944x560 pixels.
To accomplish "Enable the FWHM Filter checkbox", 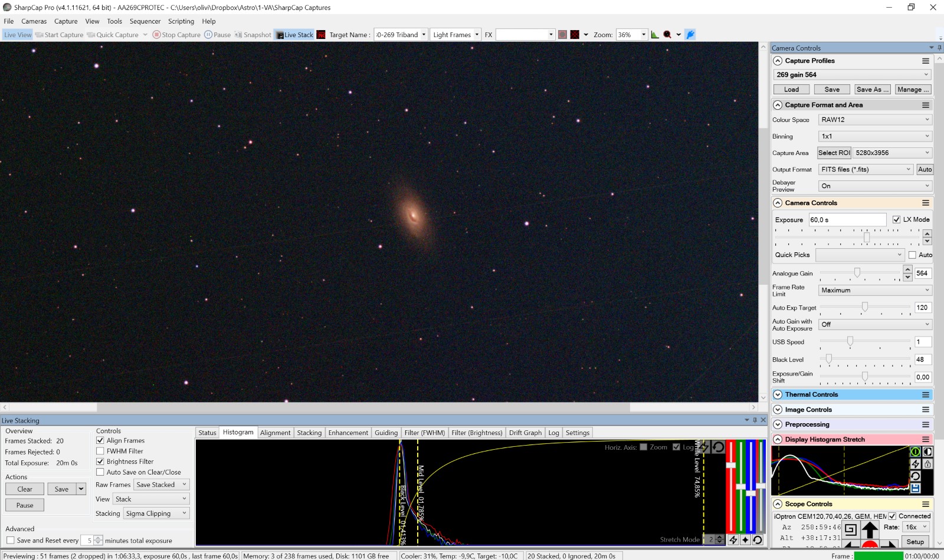I will [x=100, y=451].
